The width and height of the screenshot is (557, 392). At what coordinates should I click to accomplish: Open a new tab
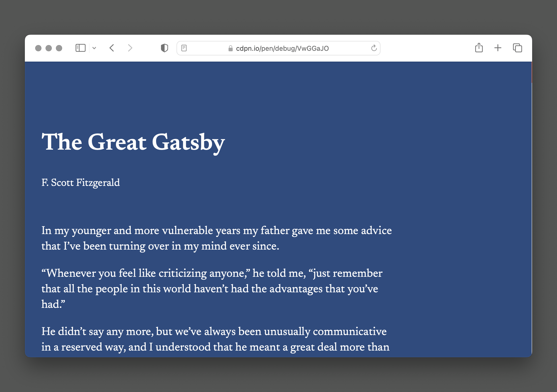[497, 48]
